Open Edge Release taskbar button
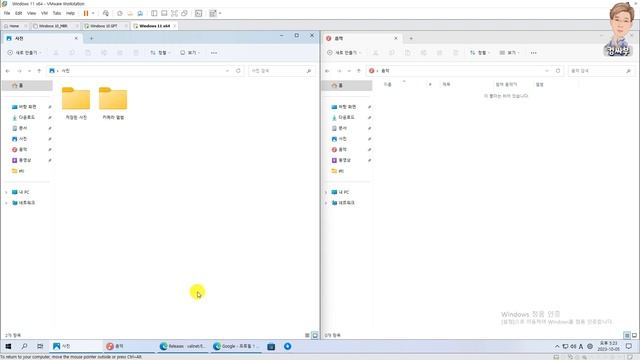The width and height of the screenshot is (640, 360). tap(183, 346)
